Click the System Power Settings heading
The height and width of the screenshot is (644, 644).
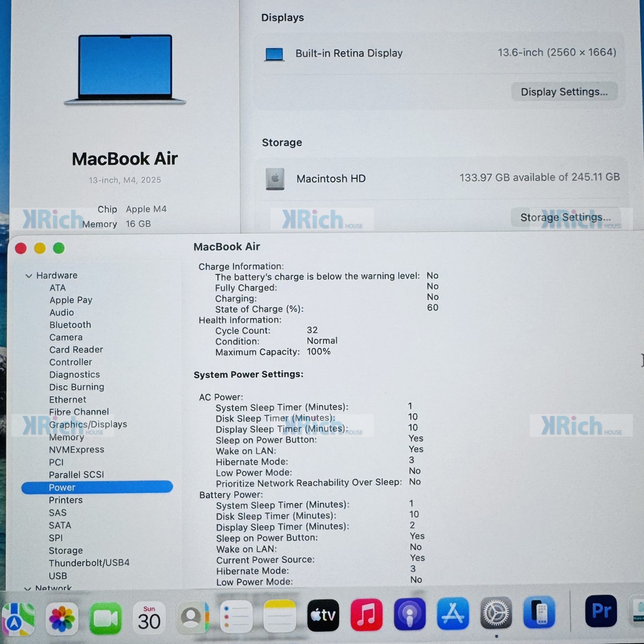click(249, 374)
